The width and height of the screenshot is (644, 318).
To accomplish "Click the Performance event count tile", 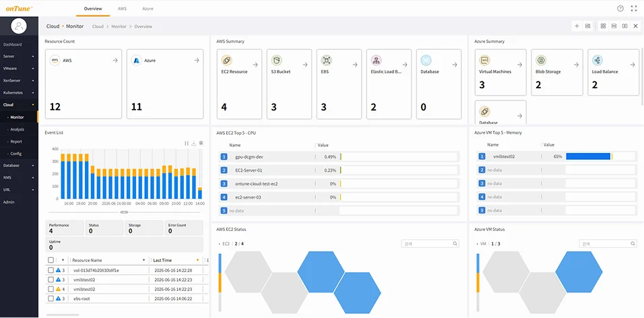I will click(65, 228).
